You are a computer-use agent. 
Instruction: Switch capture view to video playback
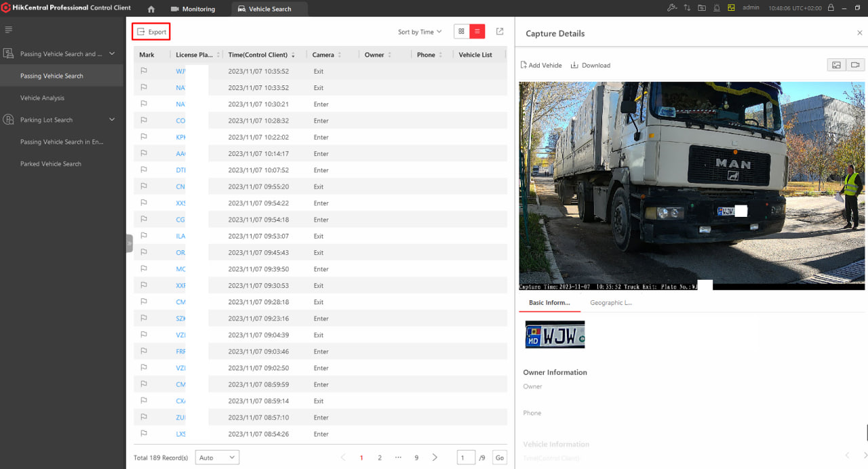coord(855,65)
